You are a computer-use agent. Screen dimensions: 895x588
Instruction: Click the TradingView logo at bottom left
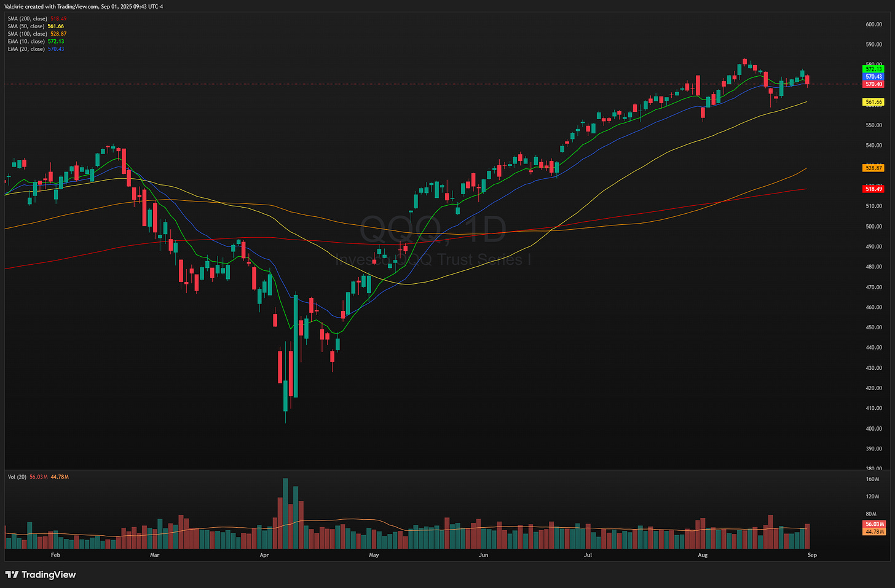(x=41, y=574)
